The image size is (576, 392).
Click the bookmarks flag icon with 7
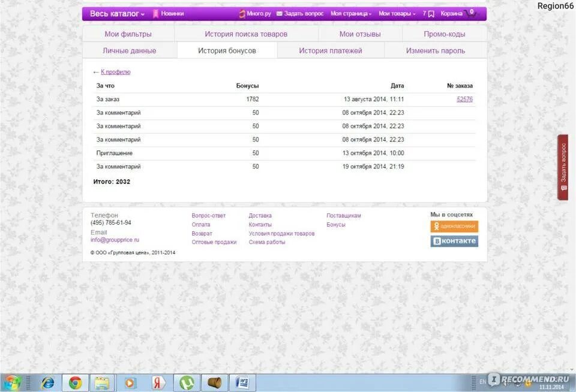[x=428, y=14]
